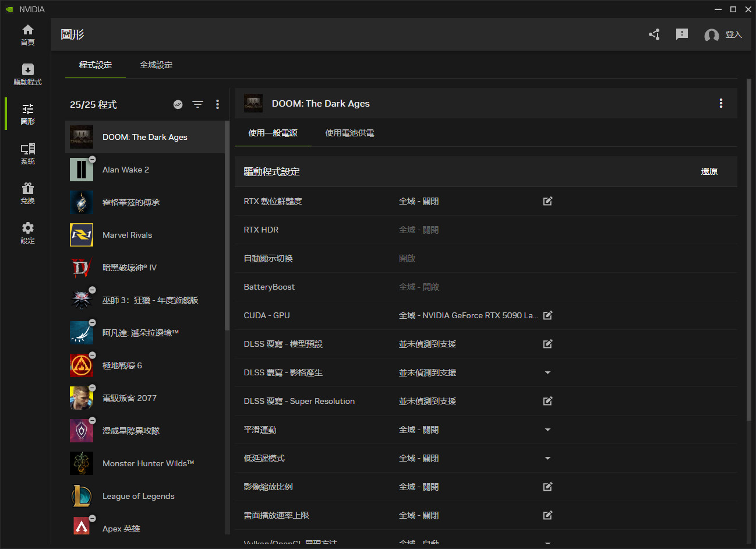The height and width of the screenshot is (549, 756).
Task: Expand the 低延遲模式 dropdown arrow
Action: tap(547, 458)
